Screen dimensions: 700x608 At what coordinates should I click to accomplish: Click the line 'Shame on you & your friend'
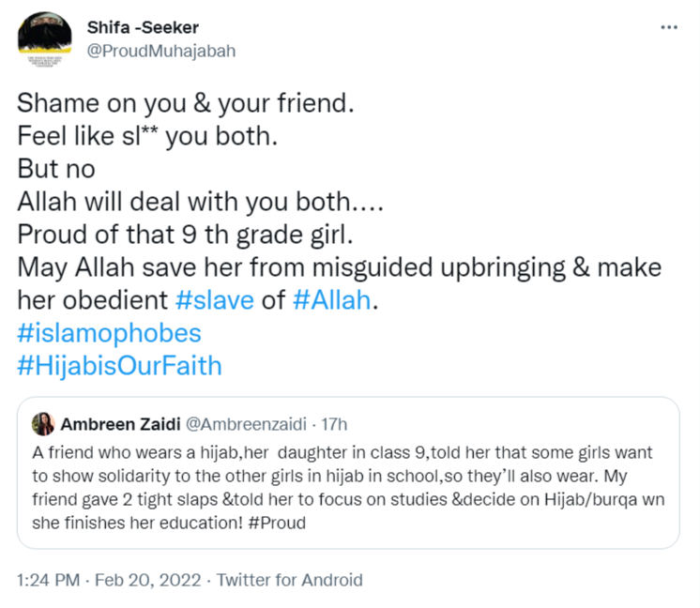185,105
